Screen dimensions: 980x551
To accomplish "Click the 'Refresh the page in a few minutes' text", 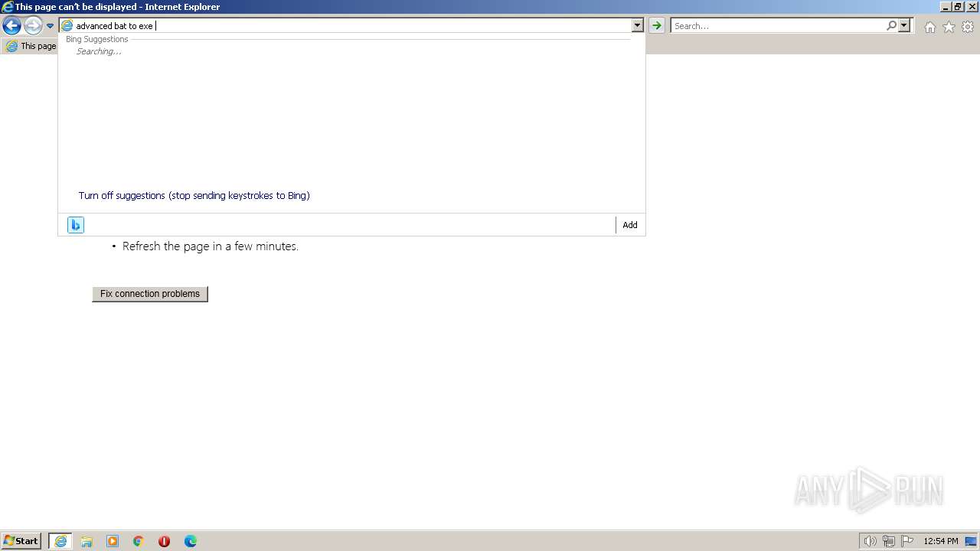I will (211, 246).
